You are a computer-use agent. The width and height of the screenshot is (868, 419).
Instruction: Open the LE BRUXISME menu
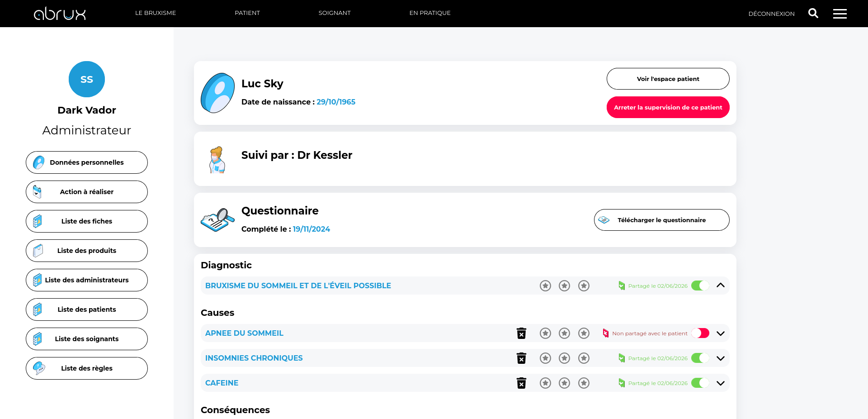[156, 13]
